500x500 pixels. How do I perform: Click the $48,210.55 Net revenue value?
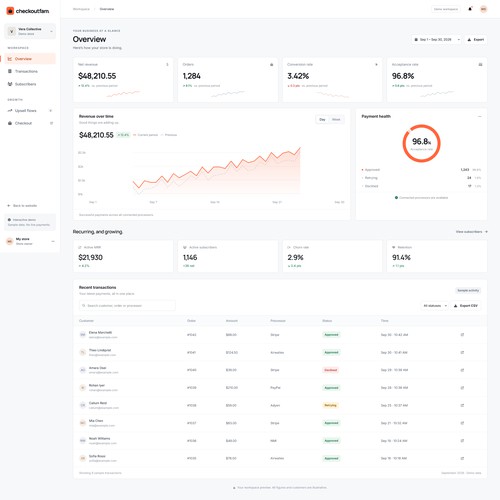(x=97, y=76)
